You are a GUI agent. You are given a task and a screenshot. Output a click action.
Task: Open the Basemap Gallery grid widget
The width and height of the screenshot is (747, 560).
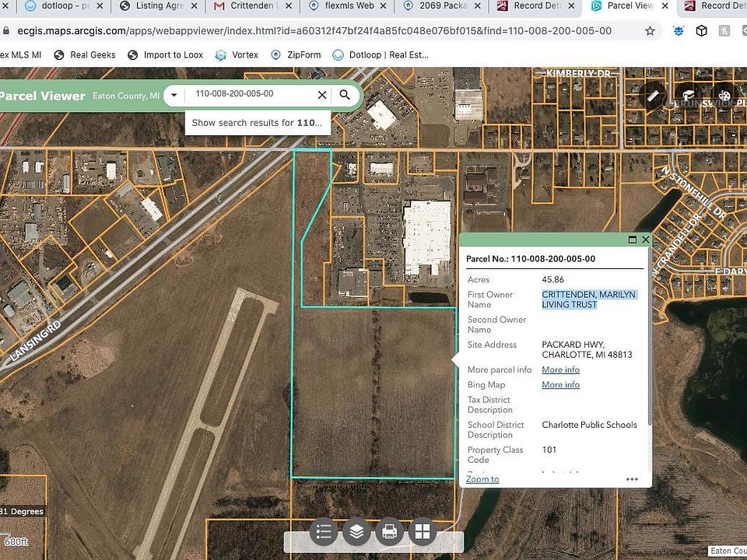422,531
